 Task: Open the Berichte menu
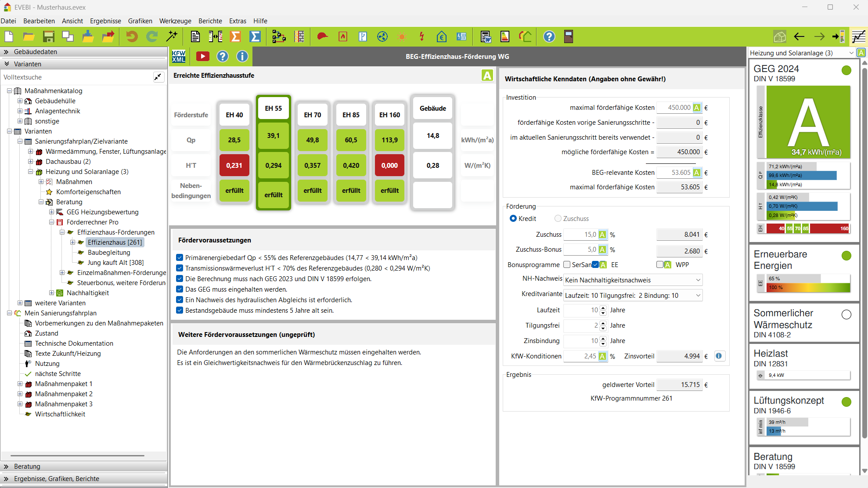pos(210,21)
